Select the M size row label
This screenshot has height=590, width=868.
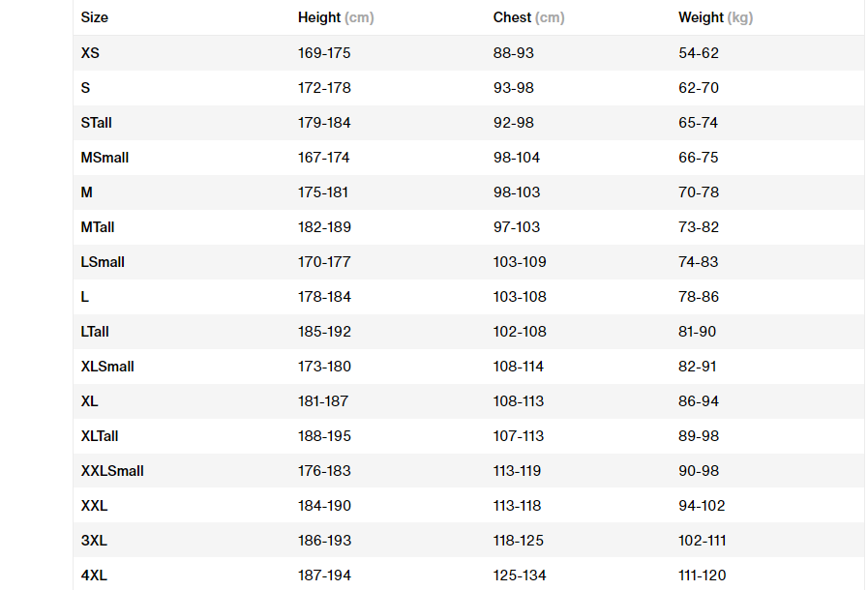click(x=86, y=192)
